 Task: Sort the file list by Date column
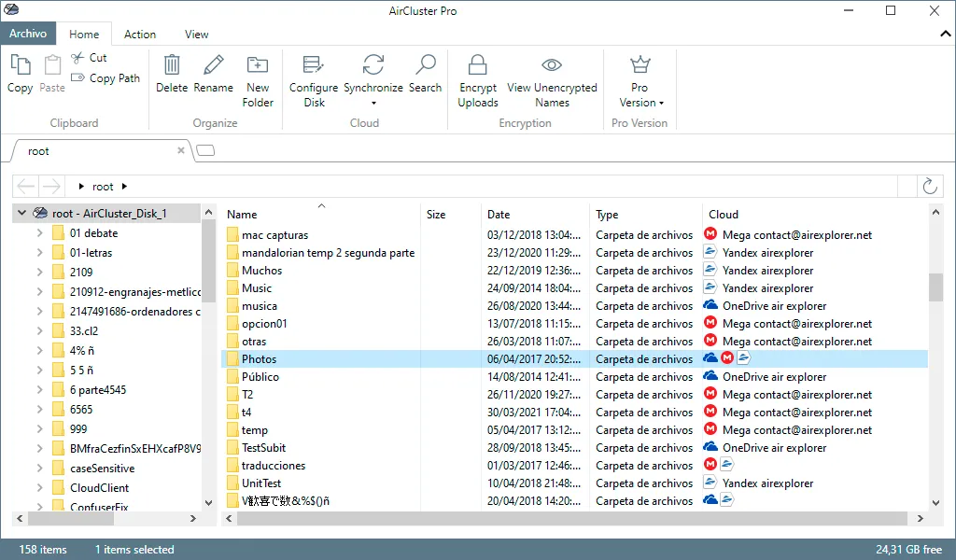pyautogui.click(x=499, y=215)
